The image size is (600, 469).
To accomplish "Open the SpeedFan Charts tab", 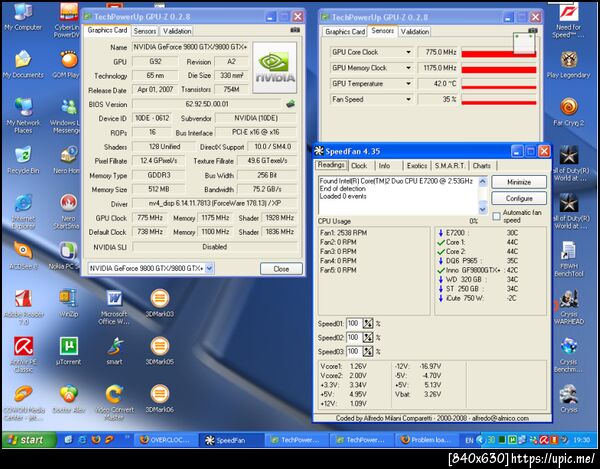I will point(481,166).
